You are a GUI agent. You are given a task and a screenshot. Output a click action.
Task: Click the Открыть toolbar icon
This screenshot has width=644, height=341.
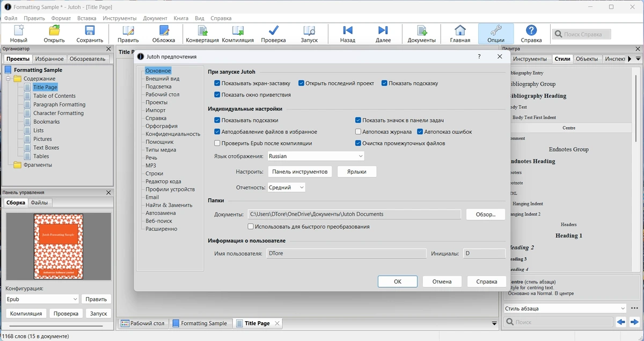point(54,34)
